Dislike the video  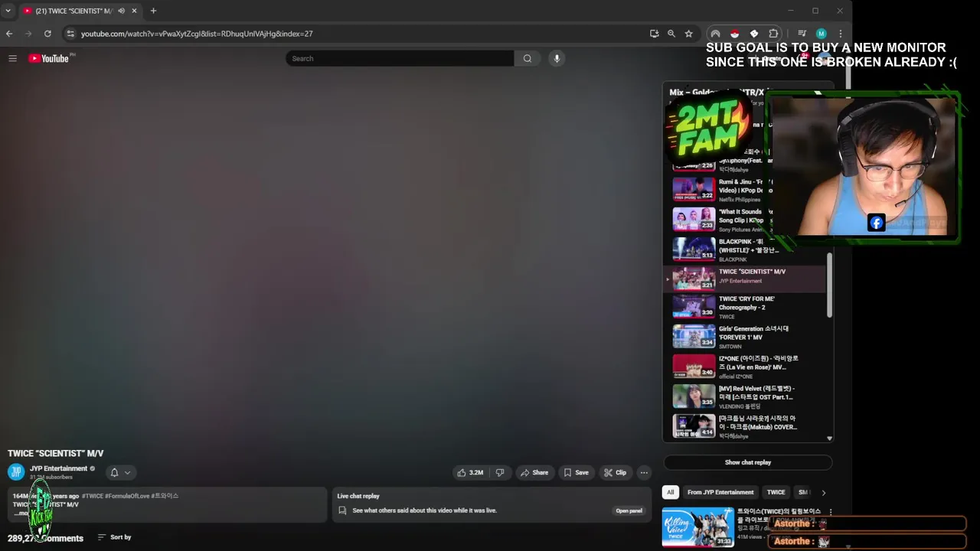click(x=500, y=473)
